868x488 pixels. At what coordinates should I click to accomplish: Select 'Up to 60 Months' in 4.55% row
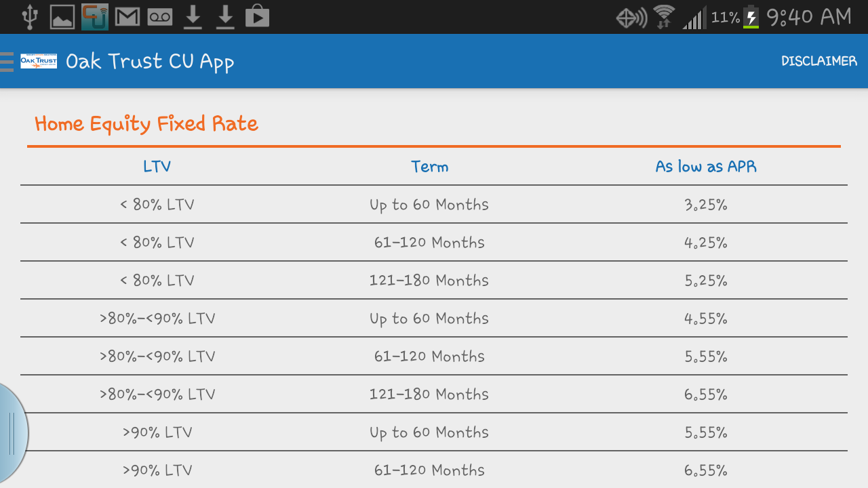[429, 319]
